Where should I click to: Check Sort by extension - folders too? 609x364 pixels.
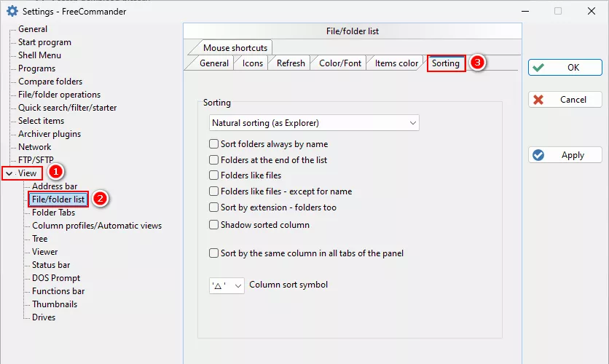(x=213, y=207)
